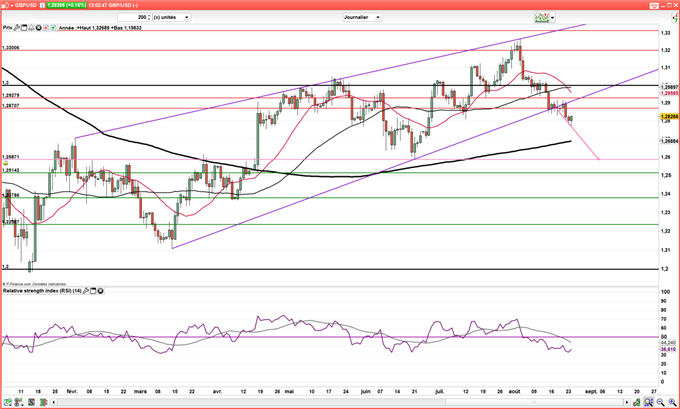Click the 1,29279 level label
680x409 pixels.
[11, 95]
